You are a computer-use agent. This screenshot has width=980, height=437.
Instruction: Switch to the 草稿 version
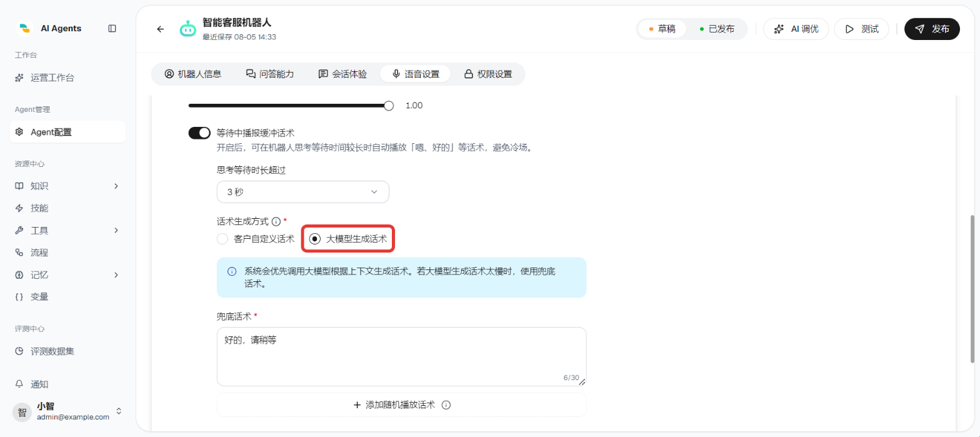(x=662, y=29)
